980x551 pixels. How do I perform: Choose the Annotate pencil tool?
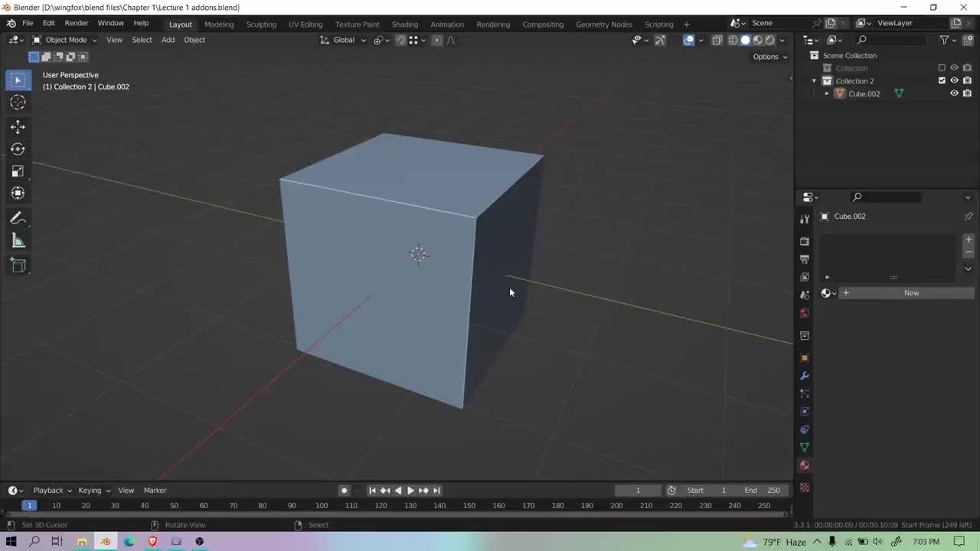pos(18,219)
